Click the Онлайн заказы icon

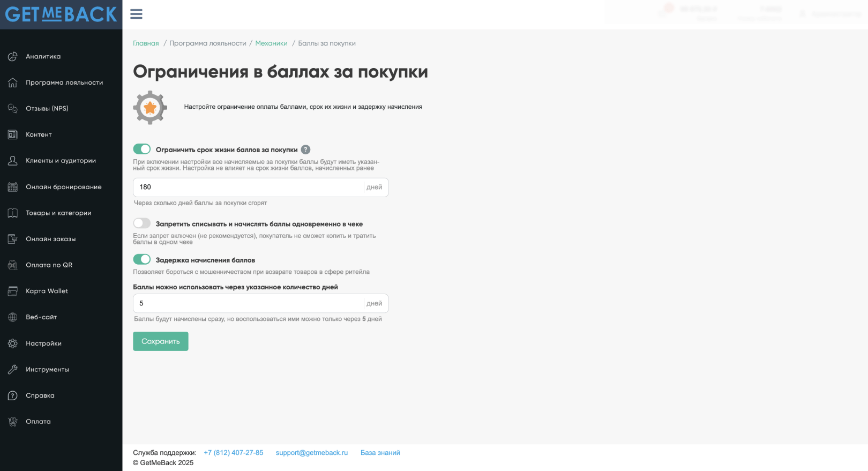[13, 239]
